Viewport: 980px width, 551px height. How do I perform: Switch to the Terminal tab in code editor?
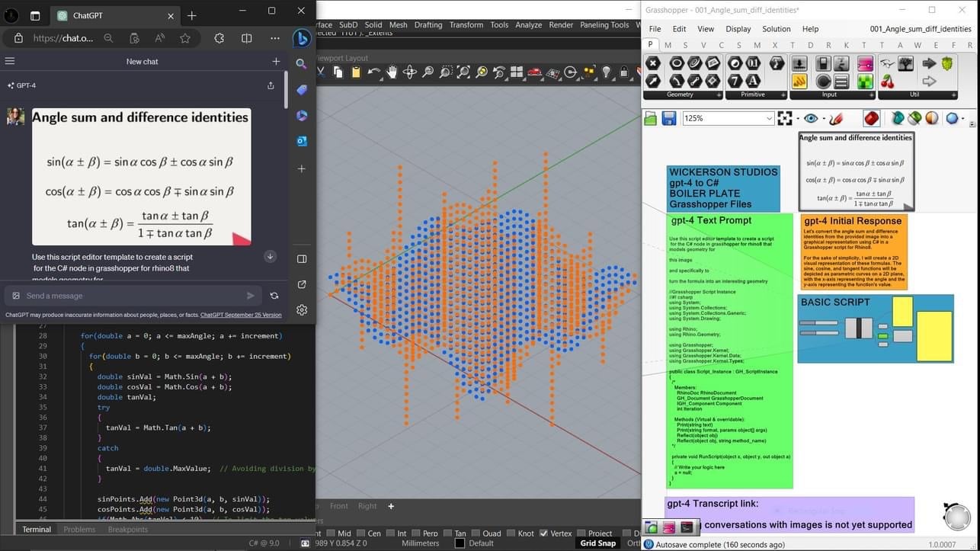[37, 529]
